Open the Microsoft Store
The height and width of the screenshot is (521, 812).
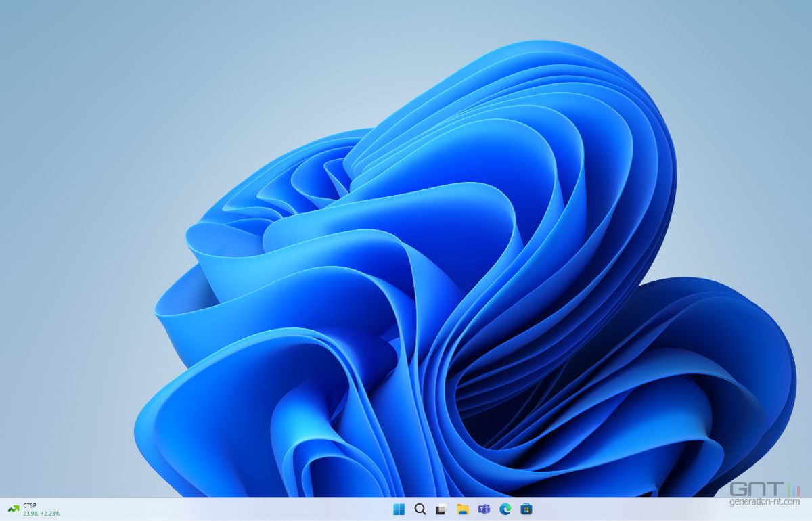(526, 509)
